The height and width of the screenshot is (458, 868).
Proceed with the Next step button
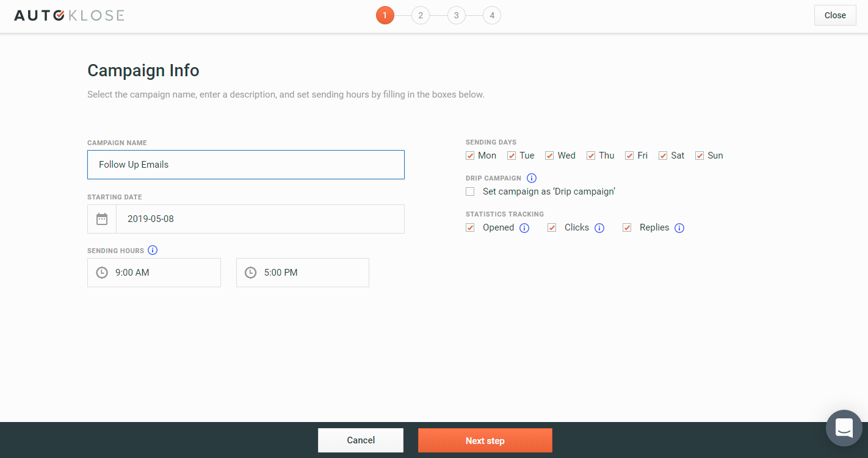485,440
